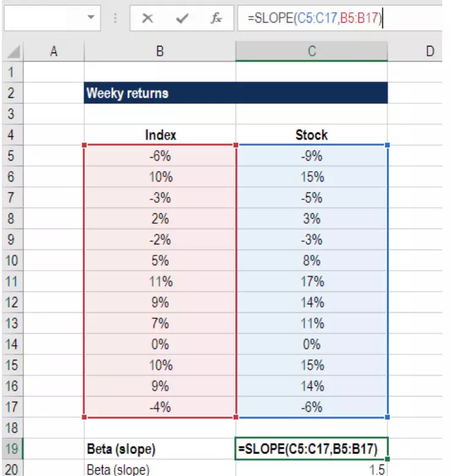Select Stock cell 11% in row 13
Viewport: 452px width, 476px height.
311,323
